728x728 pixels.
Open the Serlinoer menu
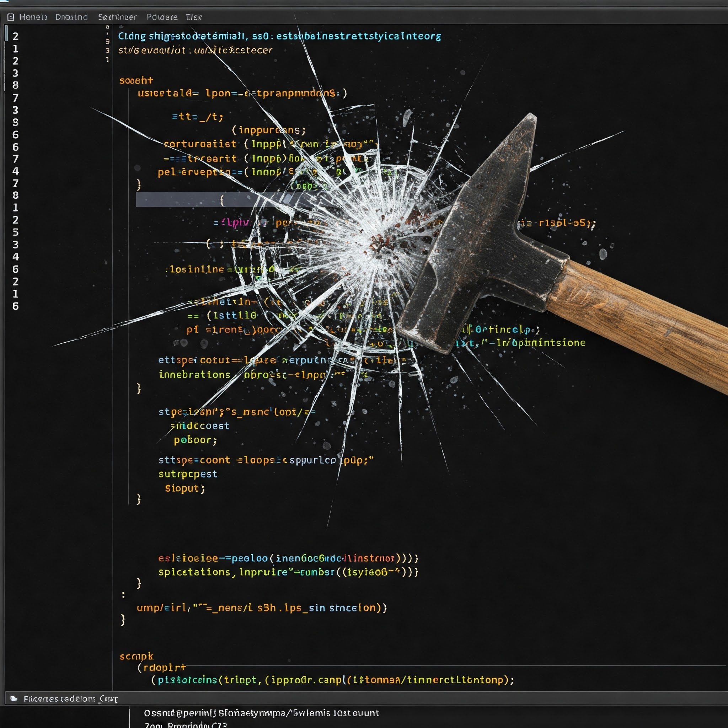tap(117, 17)
